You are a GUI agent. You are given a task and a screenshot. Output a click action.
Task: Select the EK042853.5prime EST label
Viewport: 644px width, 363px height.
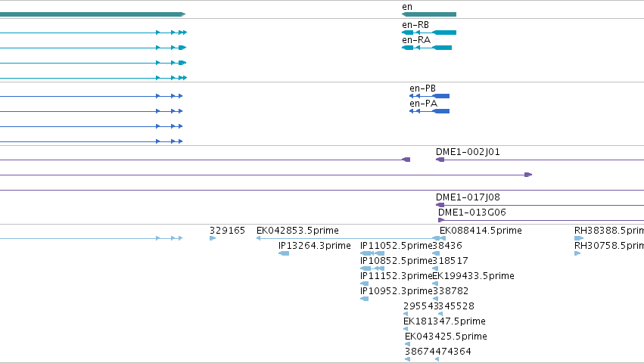tap(297, 231)
